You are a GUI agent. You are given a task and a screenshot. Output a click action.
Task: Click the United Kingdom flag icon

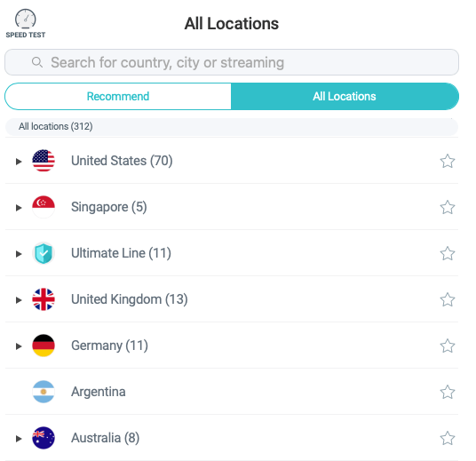pos(44,299)
